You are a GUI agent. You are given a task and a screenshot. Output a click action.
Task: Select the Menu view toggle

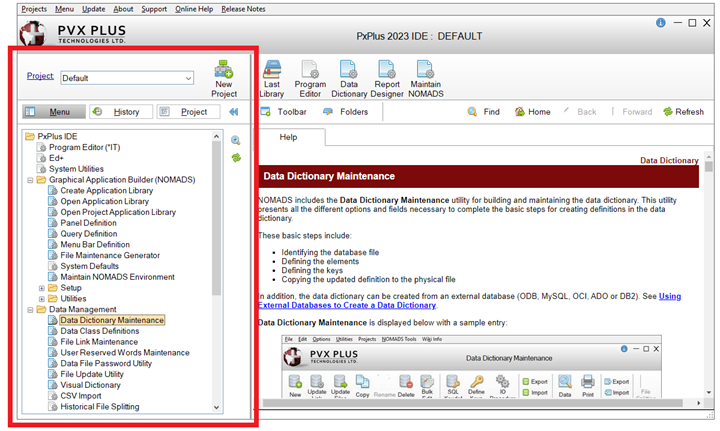tap(50, 112)
